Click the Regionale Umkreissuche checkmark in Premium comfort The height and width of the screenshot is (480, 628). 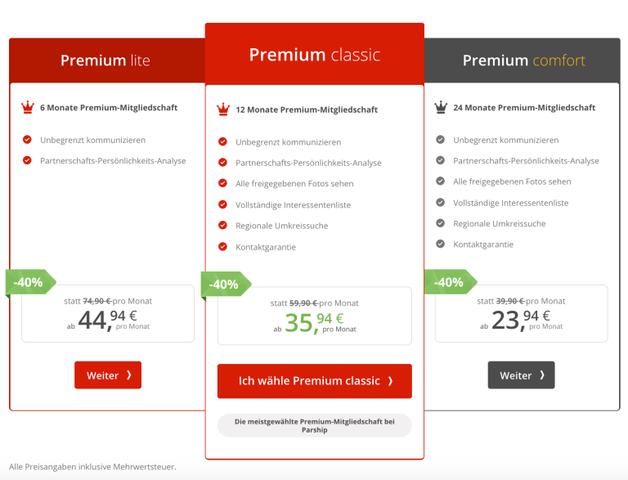pos(440,223)
